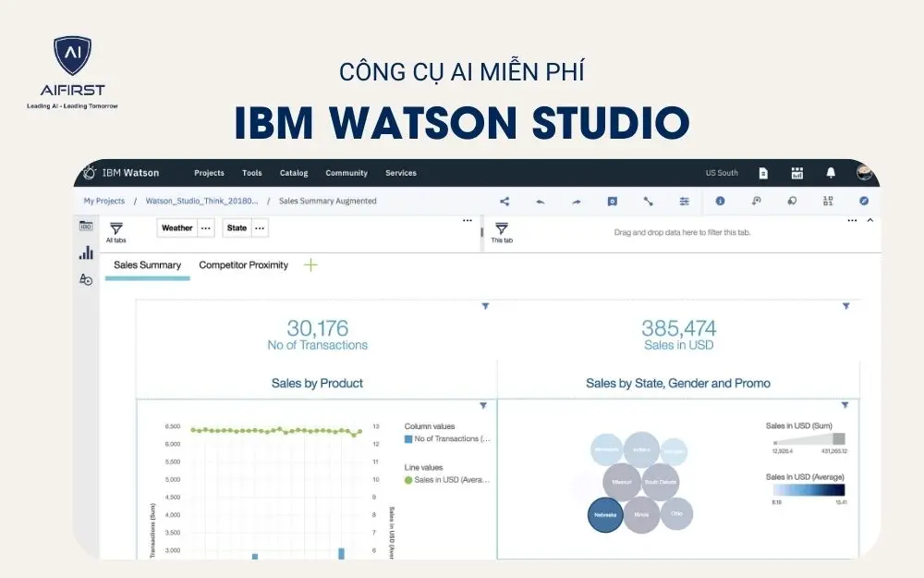Switch to the Sales Summary tab
Screen dimensions: 924x578
(x=147, y=265)
